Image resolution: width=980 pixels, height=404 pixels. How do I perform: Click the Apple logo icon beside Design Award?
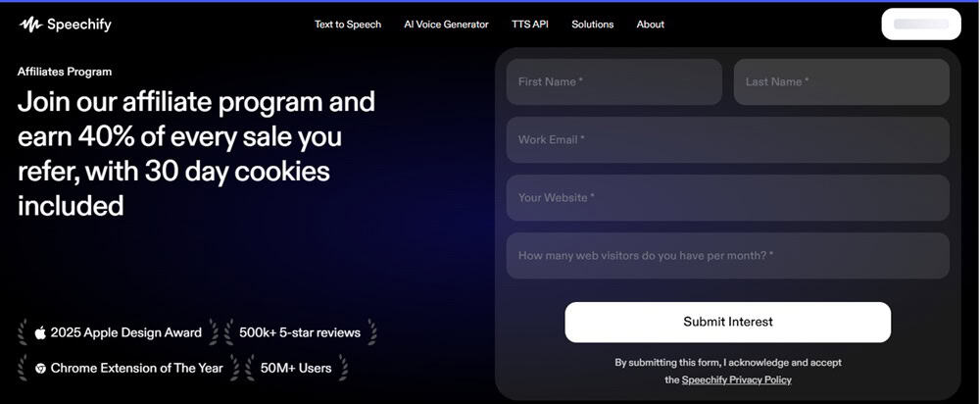pos(40,332)
